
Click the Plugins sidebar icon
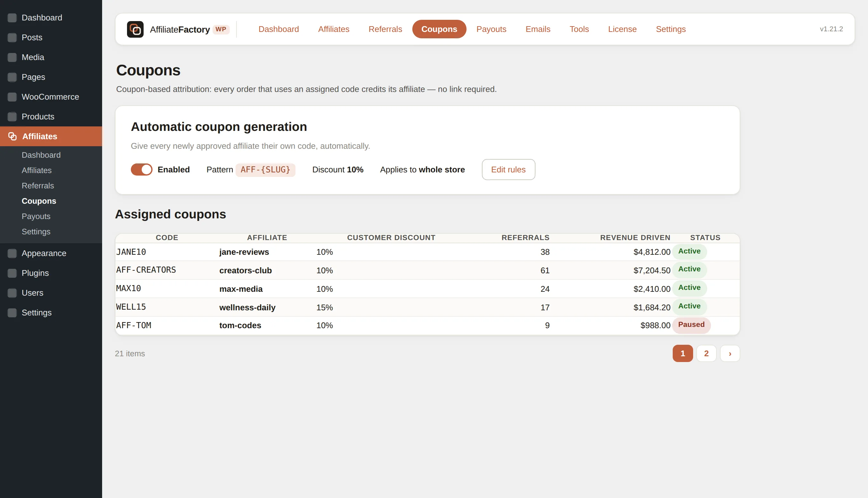click(x=12, y=273)
